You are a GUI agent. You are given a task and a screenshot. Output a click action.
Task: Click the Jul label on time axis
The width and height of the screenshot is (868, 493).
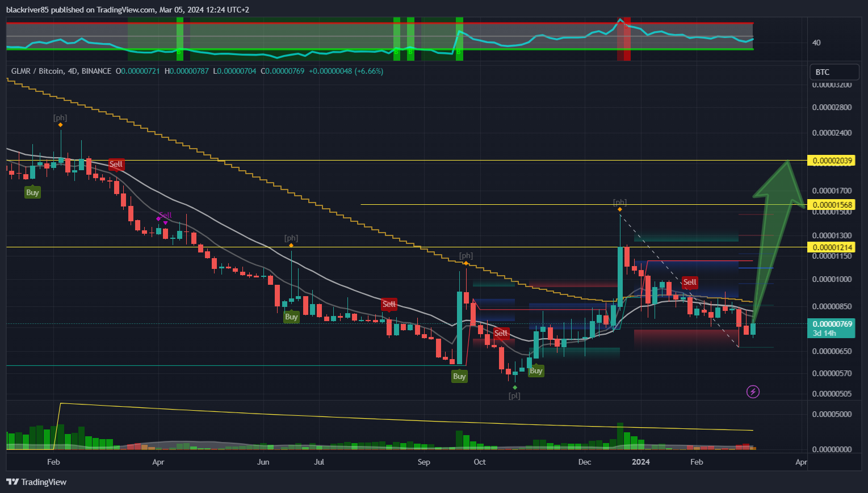(319, 462)
